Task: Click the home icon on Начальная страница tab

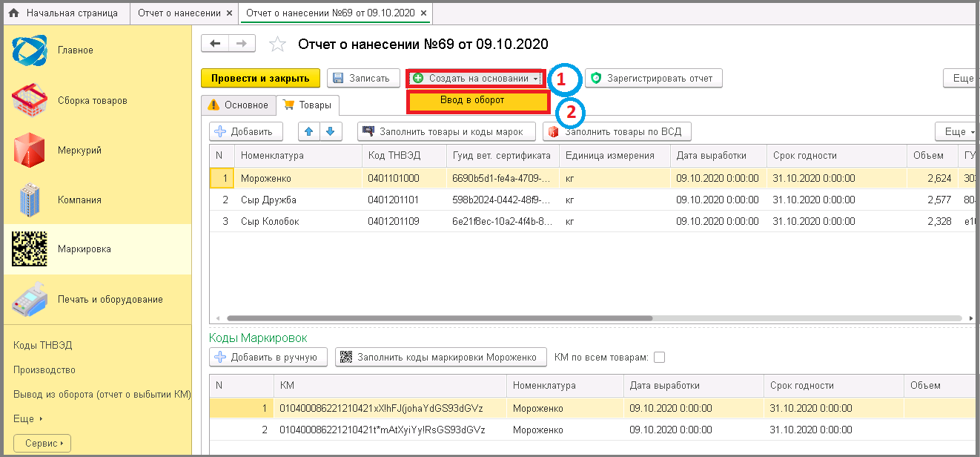Action: (x=13, y=13)
